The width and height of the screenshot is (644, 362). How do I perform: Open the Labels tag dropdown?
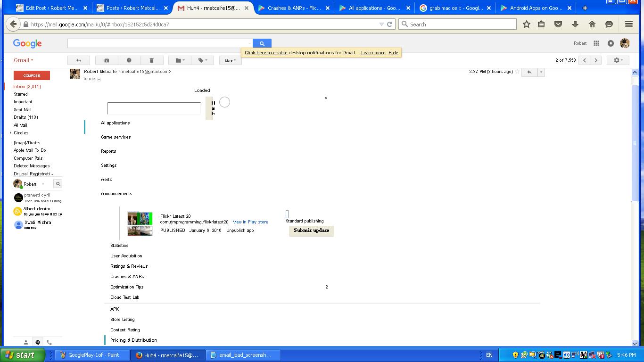click(x=202, y=60)
